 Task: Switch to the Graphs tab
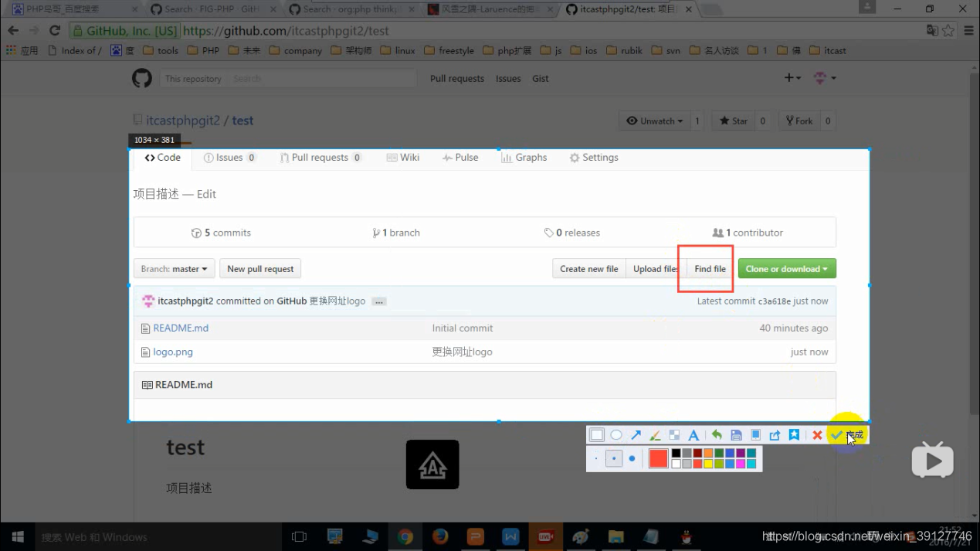click(x=524, y=158)
